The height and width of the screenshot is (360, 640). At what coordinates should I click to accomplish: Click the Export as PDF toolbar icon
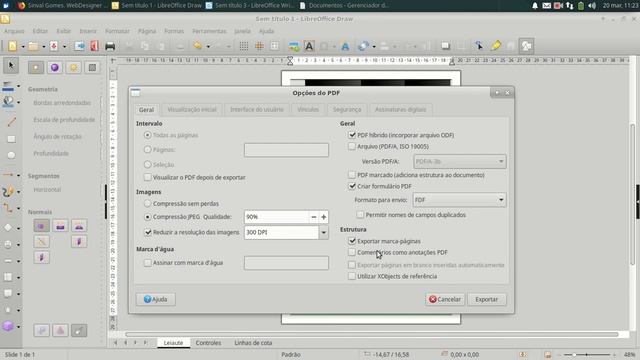click(95, 46)
